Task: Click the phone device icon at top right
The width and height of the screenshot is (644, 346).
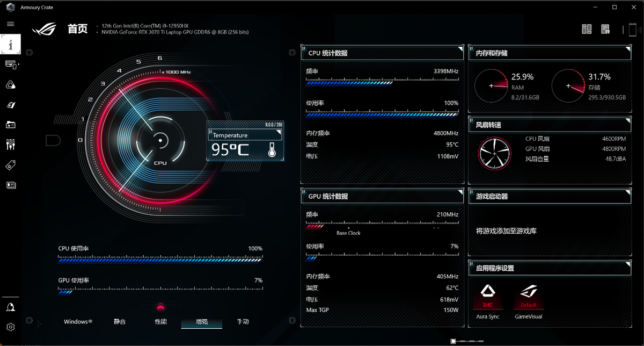Action: [633, 30]
